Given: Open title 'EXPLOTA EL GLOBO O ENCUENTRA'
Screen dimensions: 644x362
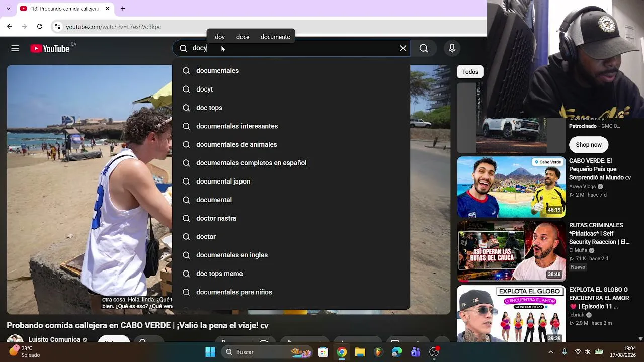Looking at the screenshot, I should (x=599, y=298).
